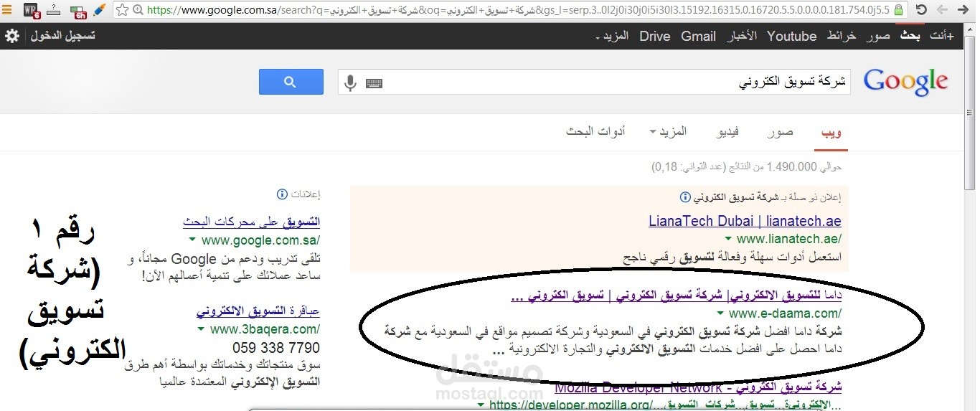Open LianaTech Dubai ad link
The image size is (980, 411).
[745, 221]
